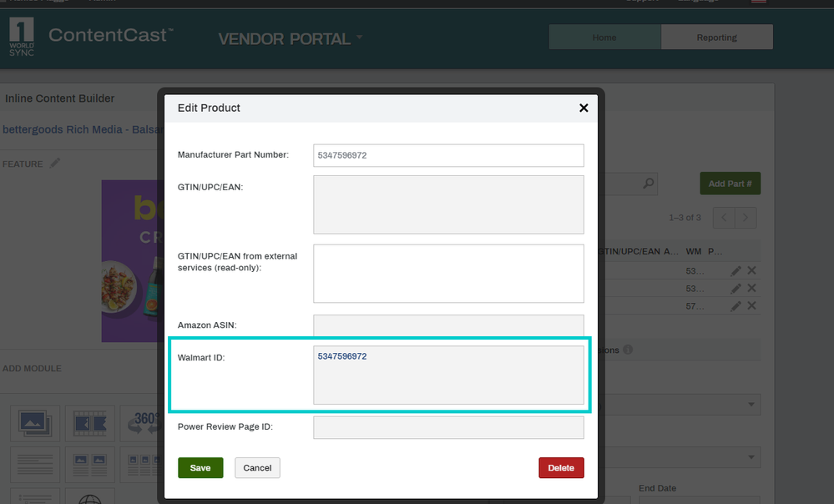The image size is (834, 504).
Task: Cancel editing the product
Action: tap(257, 468)
